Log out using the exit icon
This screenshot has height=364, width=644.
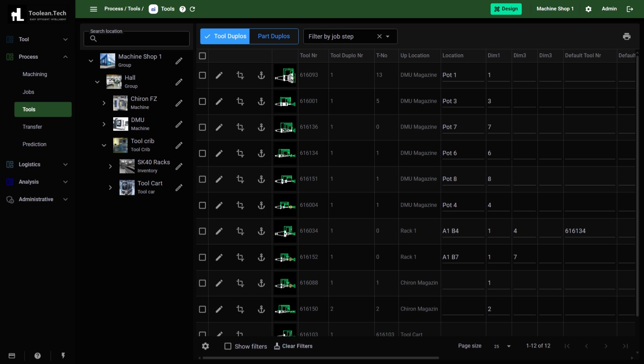630,9
